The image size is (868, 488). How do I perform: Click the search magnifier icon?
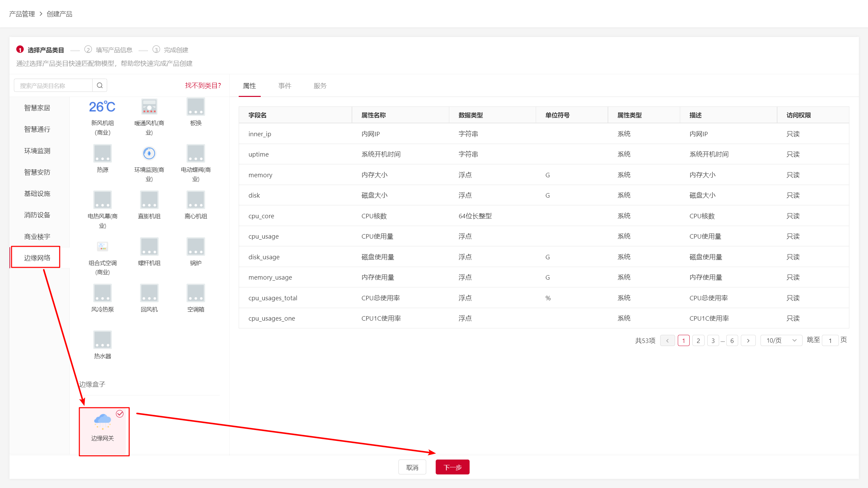[x=100, y=85]
